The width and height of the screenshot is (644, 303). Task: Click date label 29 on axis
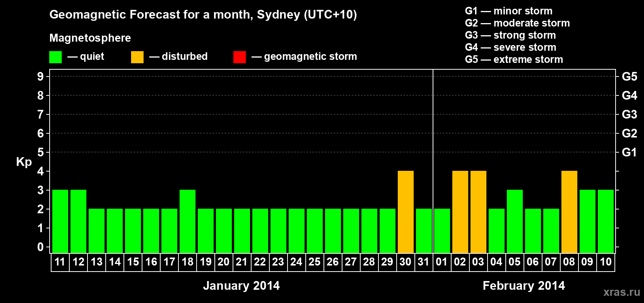pos(387,262)
